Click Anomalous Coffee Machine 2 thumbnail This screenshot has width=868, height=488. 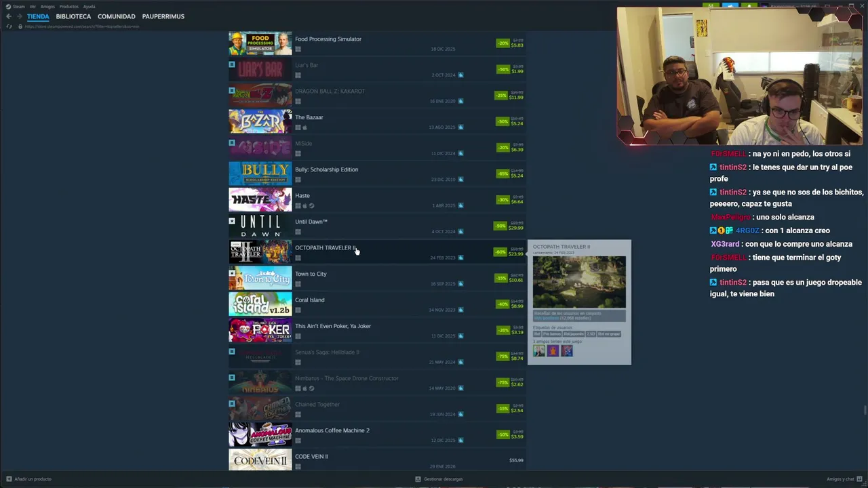[260, 435]
